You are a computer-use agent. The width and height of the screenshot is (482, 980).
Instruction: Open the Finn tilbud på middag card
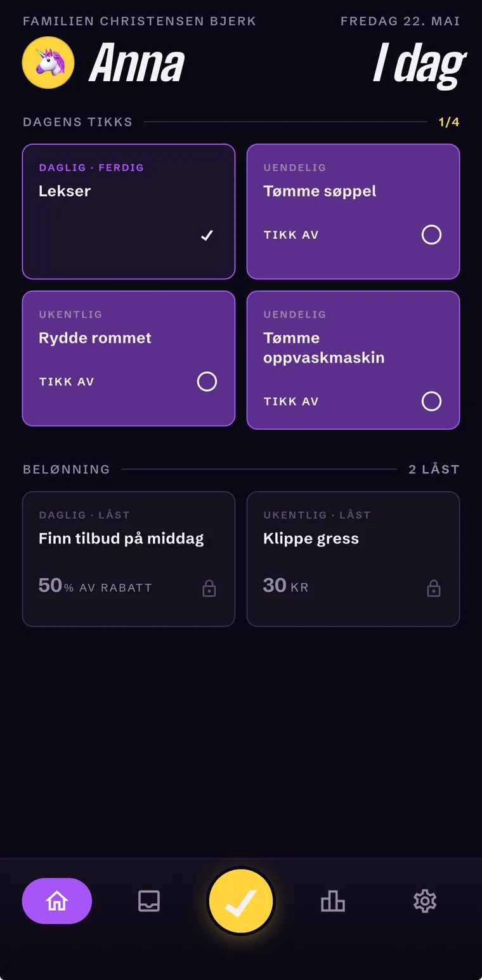click(x=129, y=559)
